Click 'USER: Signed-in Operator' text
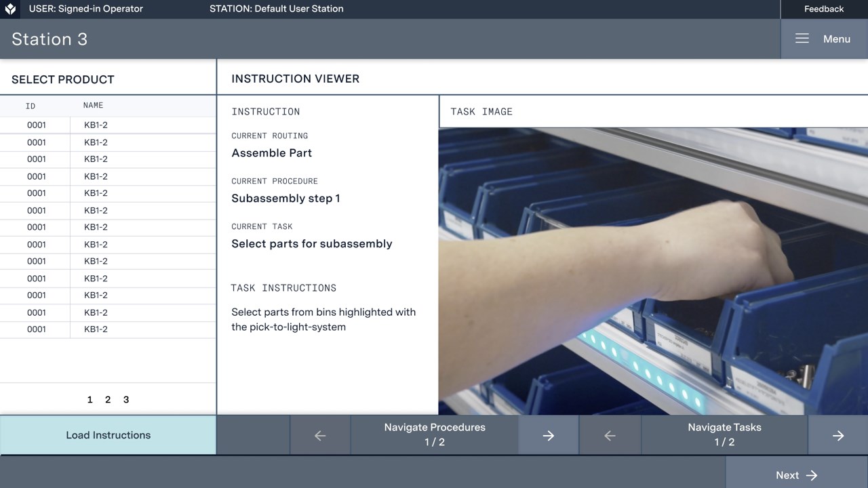 pyautogui.click(x=86, y=9)
